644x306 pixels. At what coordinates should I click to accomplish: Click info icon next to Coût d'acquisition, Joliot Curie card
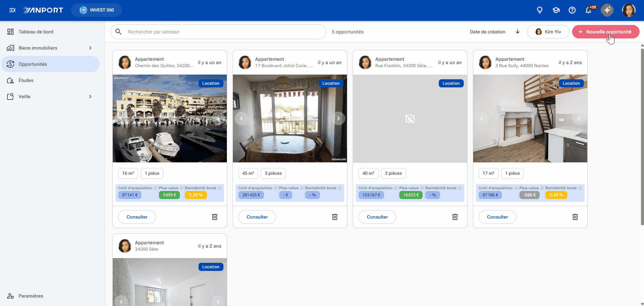[x=276, y=188]
